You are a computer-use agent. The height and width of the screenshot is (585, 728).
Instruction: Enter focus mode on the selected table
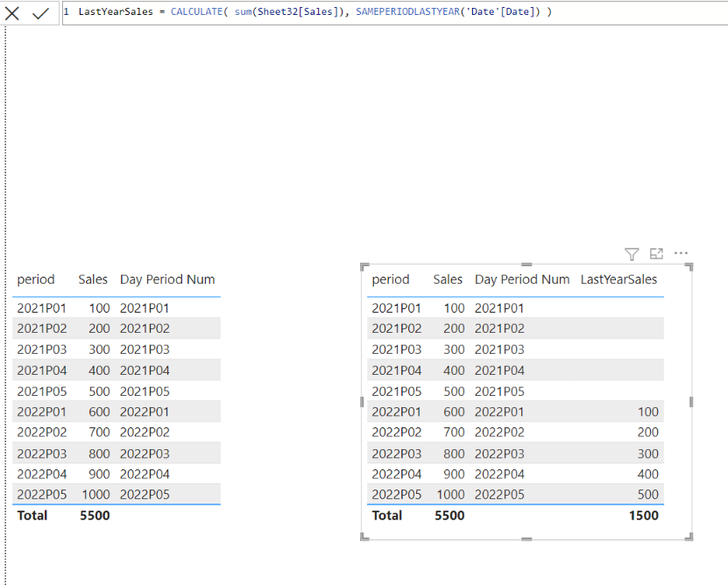[656, 253]
